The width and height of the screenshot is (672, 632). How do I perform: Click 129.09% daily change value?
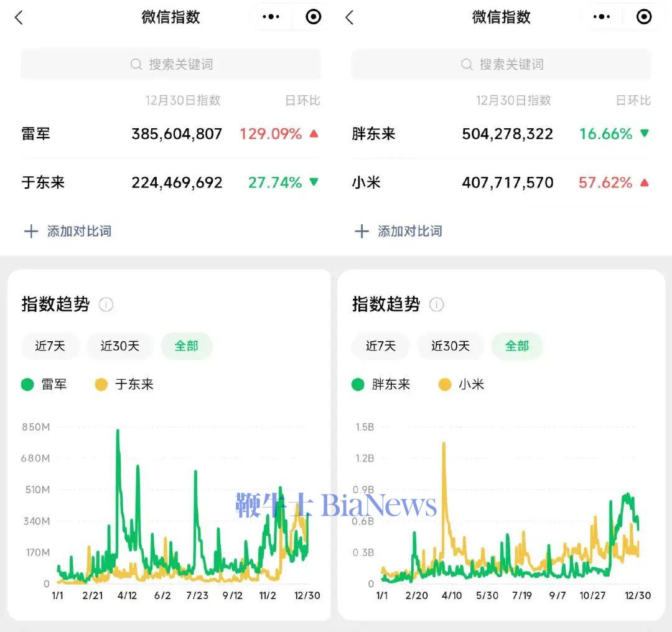pos(271,134)
